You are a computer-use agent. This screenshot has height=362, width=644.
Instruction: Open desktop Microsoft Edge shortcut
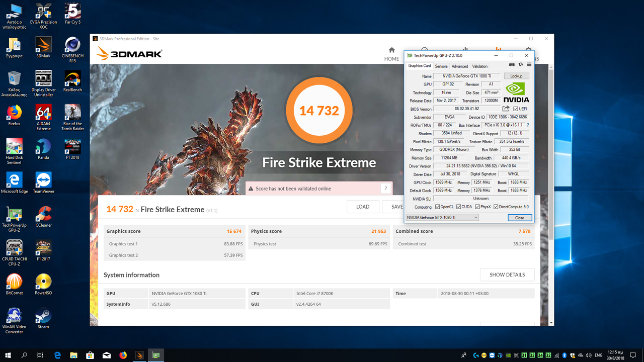click(x=14, y=183)
